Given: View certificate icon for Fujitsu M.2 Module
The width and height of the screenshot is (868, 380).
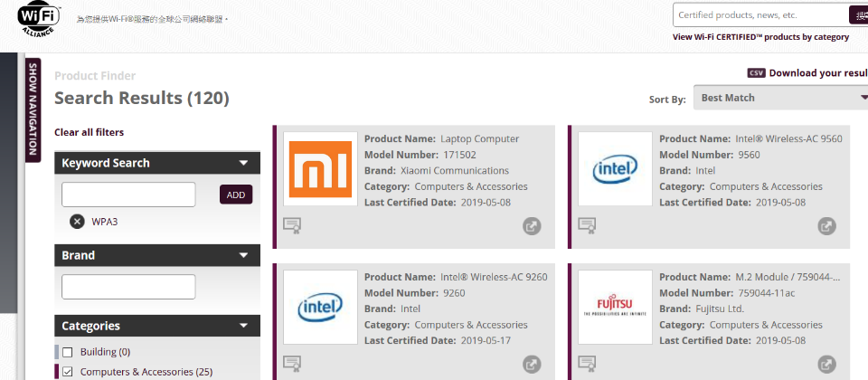Looking at the screenshot, I should pos(587,364).
